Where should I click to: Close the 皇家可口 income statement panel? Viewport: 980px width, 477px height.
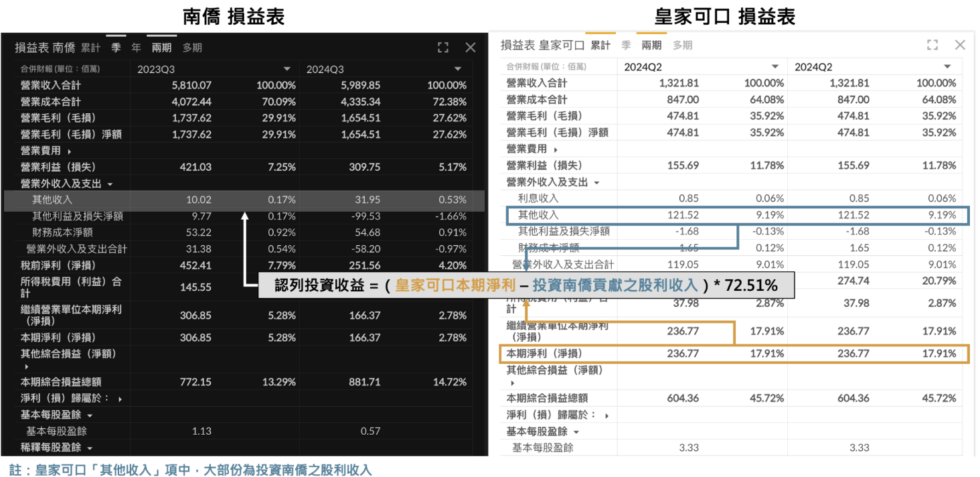coord(960,45)
